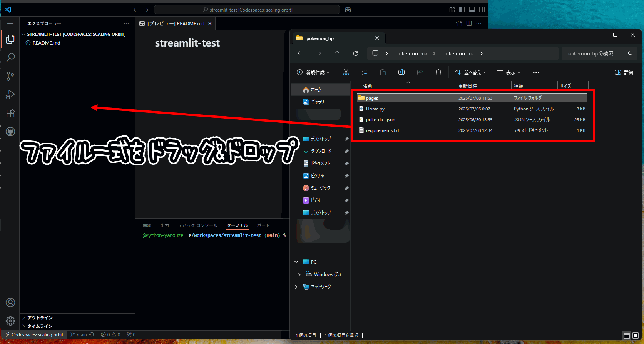Close the pokemon_hp File Explorer tab

pos(377,38)
